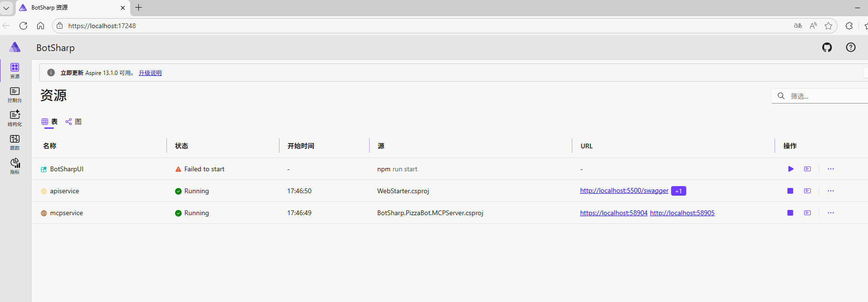This screenshot has width=868, height=302.
Task: Expand the +1 additional URLs badge
Action: [x=679, y=191]
